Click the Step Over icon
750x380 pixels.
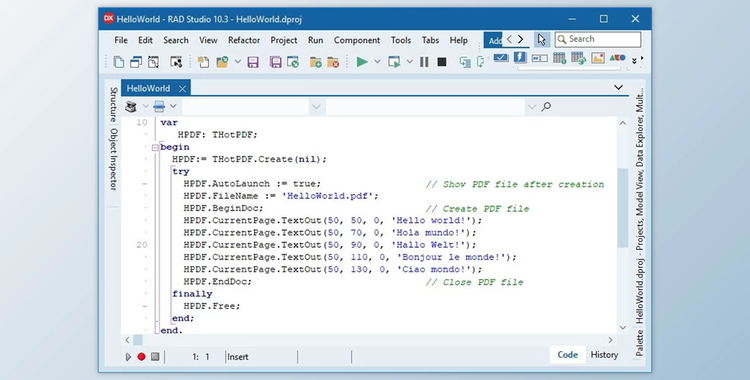click(x=480, y=62)
